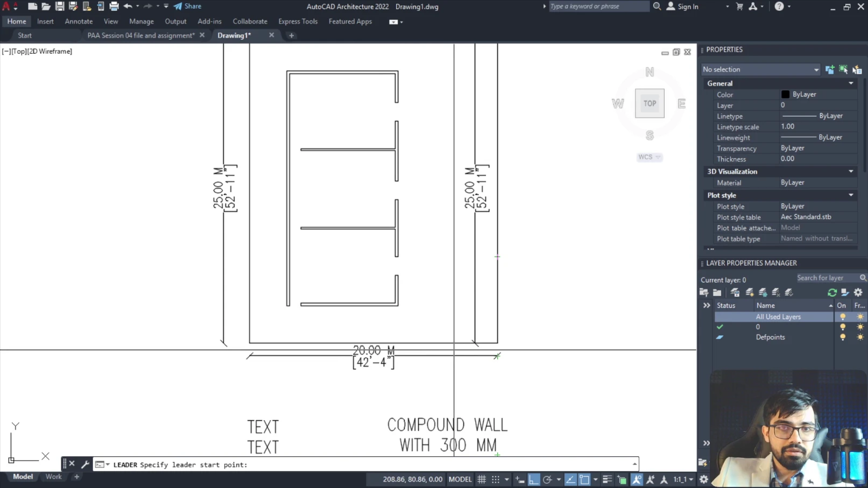The height and width of the screenshot is (488, 868).
Task: Open Layer Manager settings gear icon
Action: click(858, 293)
